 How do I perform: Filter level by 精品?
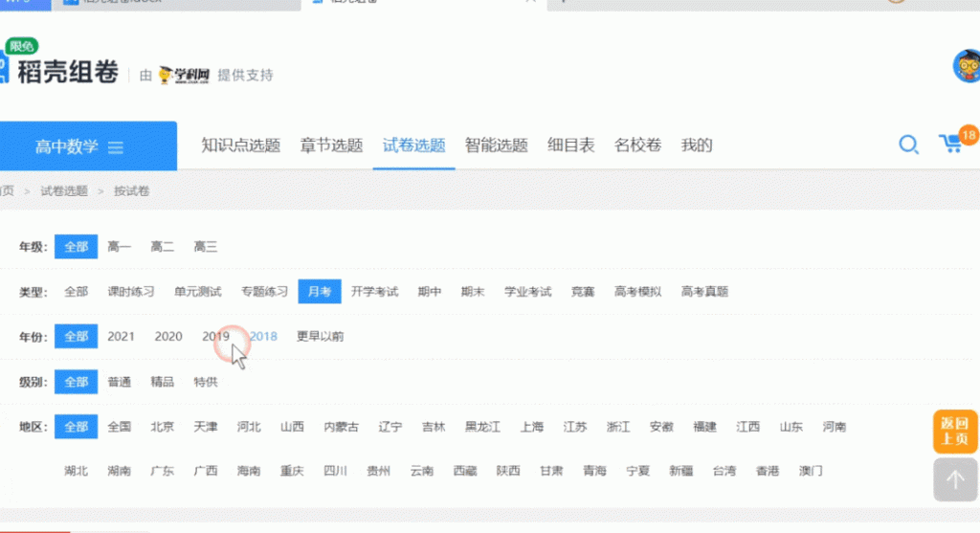coord(162,382)
